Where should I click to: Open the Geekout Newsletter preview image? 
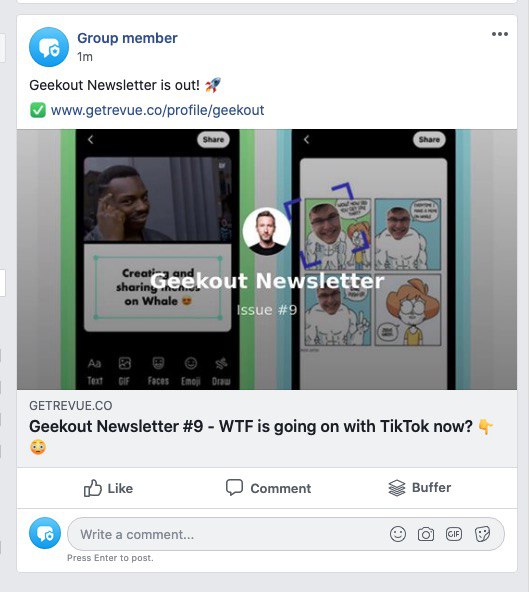pos(267,259)
